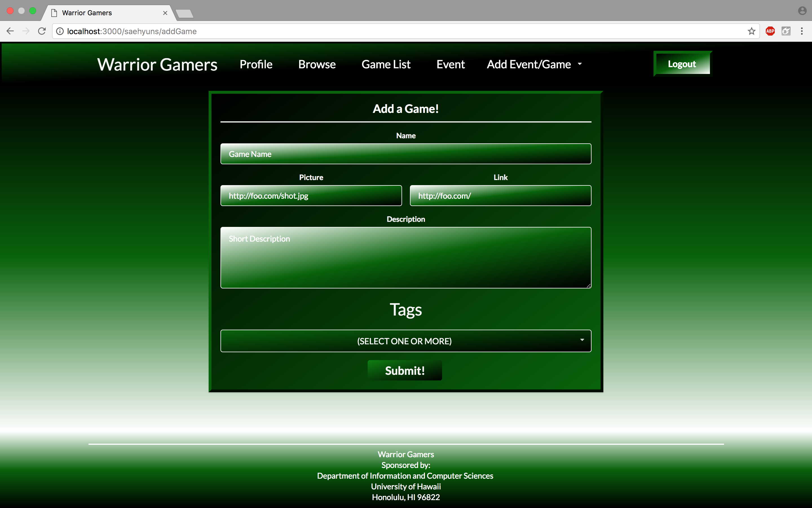Click the 'Picture' field label
Screen dimensions: 812x508
(311, 178)
